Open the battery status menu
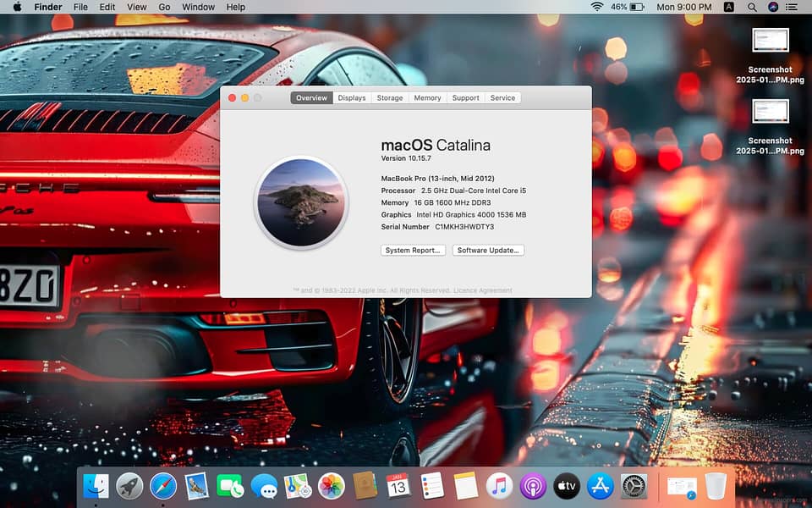The image size is (812, 508). coord(629,7)
